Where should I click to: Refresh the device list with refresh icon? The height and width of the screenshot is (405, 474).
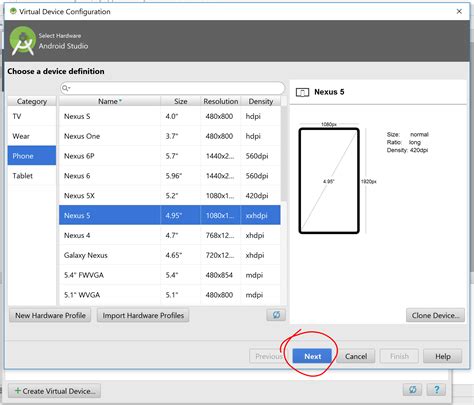[276, 315]
